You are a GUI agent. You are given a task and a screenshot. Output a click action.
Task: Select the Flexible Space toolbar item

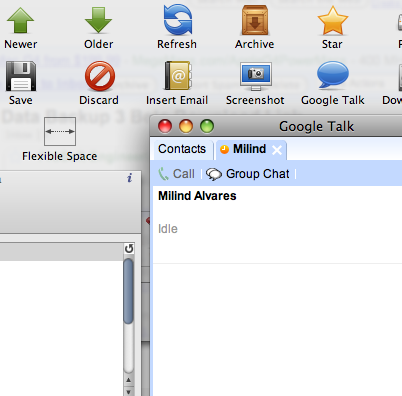[x=60, y=131]
